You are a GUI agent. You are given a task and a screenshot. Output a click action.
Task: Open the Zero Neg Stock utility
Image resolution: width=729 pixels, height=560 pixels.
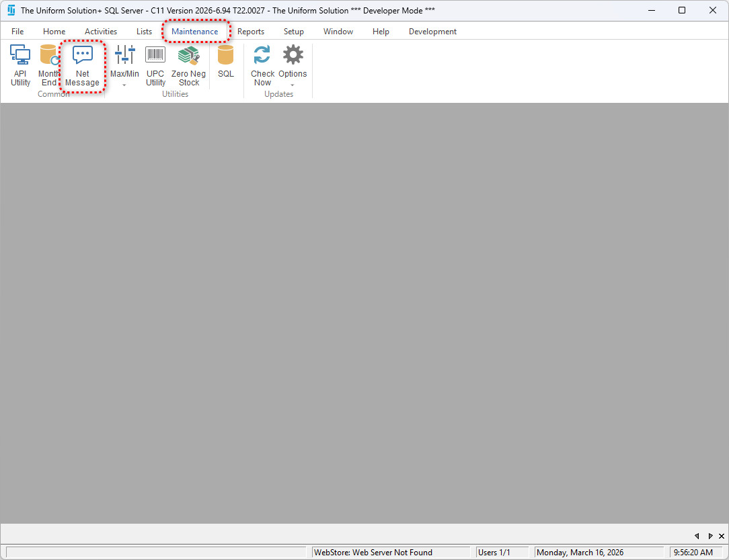coord(188,66)
